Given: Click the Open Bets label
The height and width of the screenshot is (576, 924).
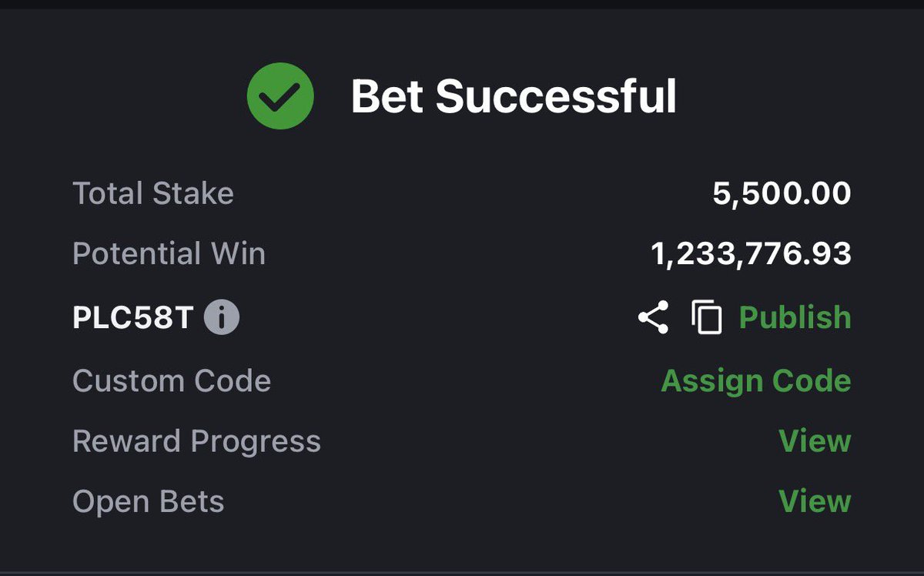Looking at the screenshot, I should (148, 502).
